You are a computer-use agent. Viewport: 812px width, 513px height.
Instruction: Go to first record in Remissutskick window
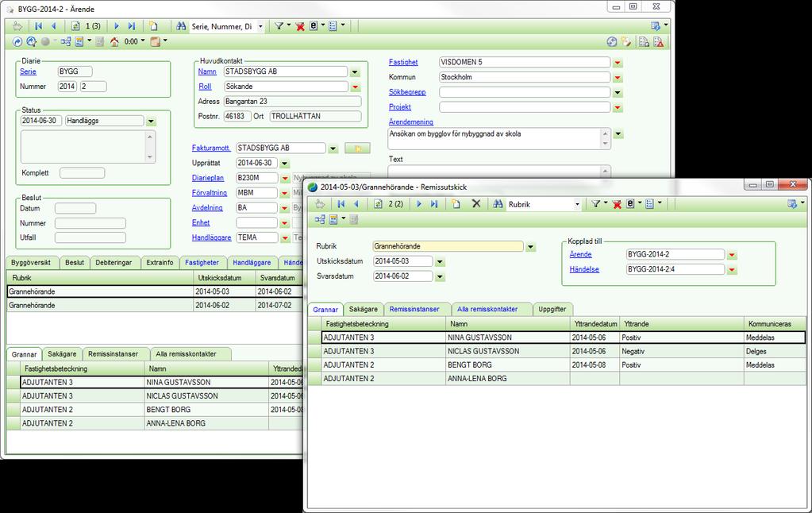341,204
